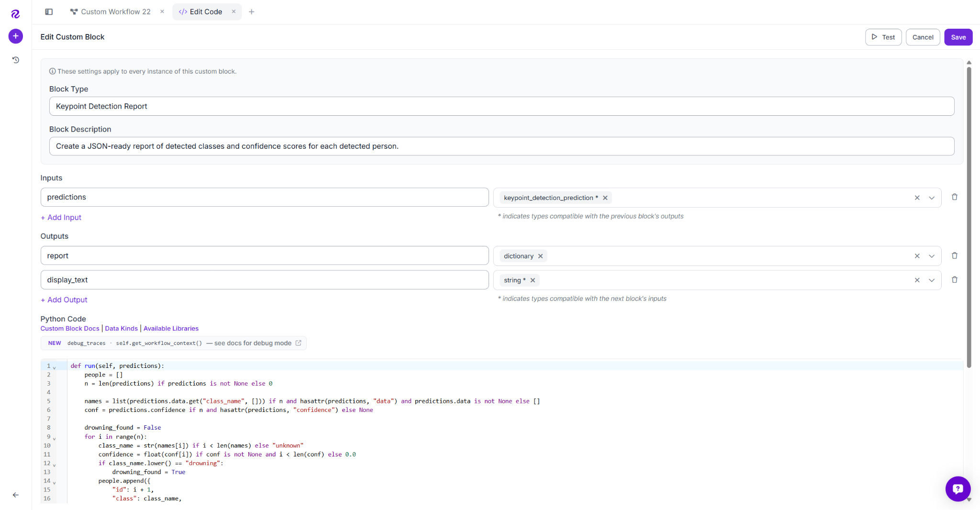
Task: Open the history clock icon
Action: (x=15, y=60)
